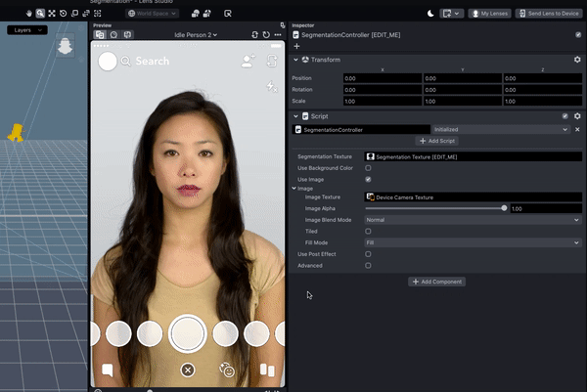Click the add friend icon in preview
The image size is (587, 392).
(x=248, y=61)
